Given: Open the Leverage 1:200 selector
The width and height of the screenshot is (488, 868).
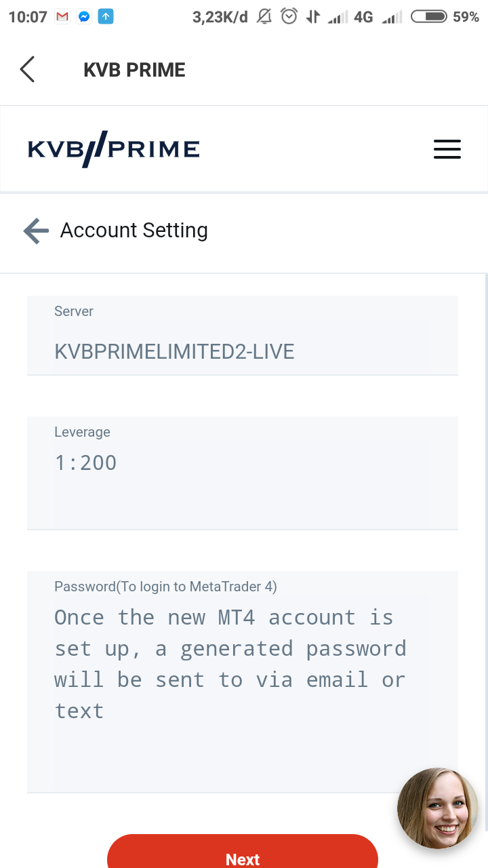Looking at the screenshot, I should (x=243, y=473).
